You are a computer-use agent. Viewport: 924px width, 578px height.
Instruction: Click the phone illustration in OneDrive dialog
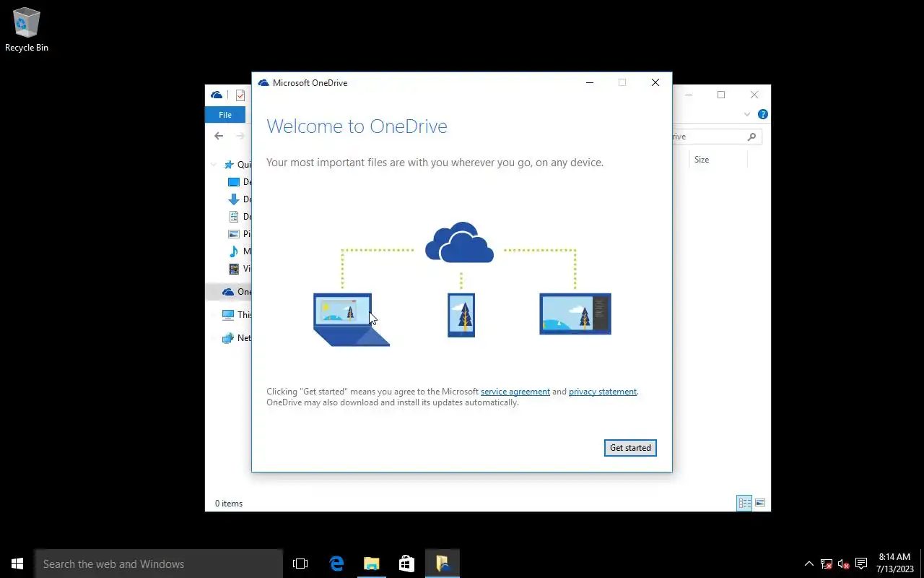[461, 315]
